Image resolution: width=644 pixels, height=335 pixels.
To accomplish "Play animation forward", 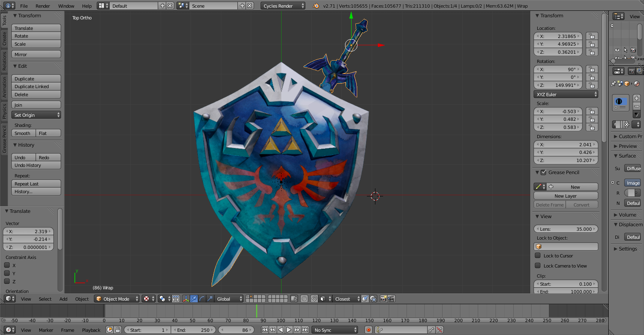I will point(289,330).
